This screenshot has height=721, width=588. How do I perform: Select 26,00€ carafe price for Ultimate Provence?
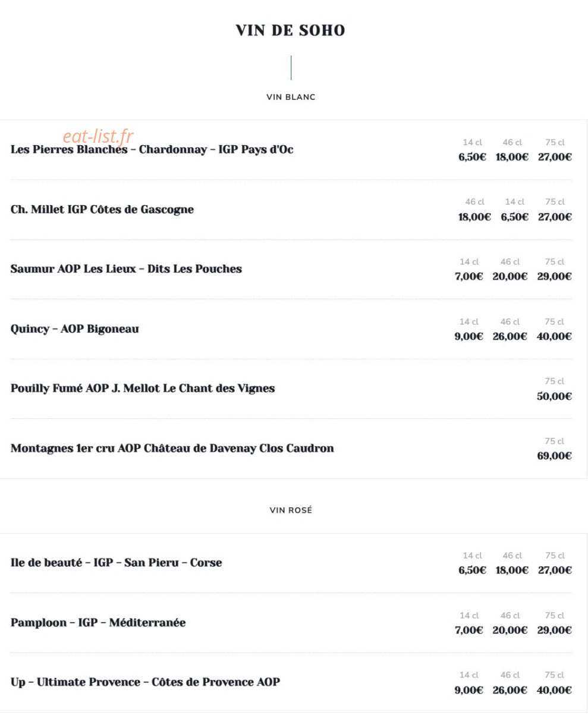510,690
